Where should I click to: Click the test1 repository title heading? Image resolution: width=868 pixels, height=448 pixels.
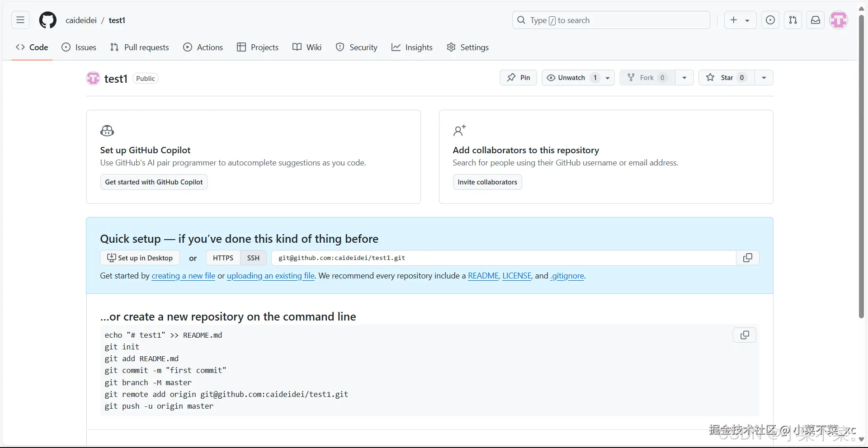tap(116, 79)
